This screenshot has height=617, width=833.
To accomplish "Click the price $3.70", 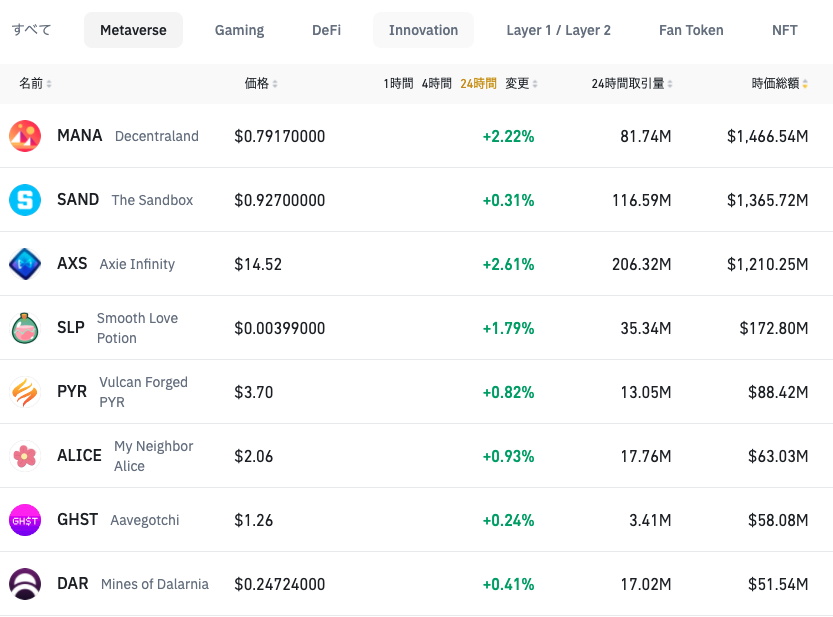I will click(254, 392).
